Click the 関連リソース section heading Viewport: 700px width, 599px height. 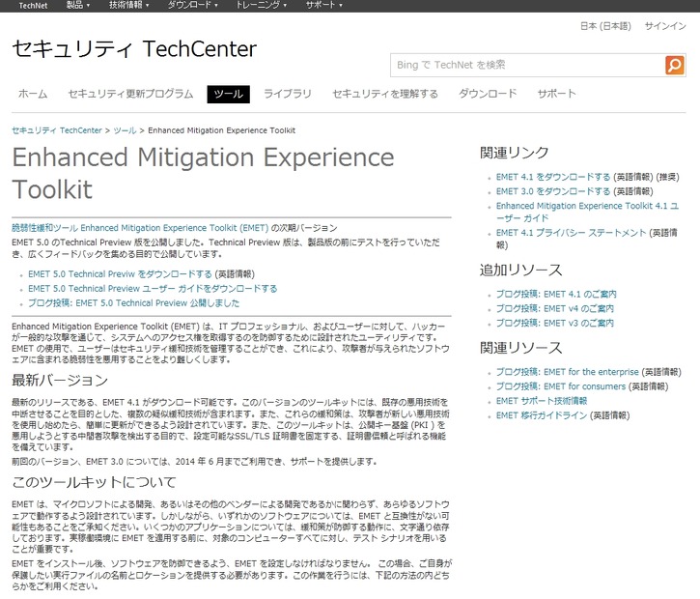tap(521, 348)
